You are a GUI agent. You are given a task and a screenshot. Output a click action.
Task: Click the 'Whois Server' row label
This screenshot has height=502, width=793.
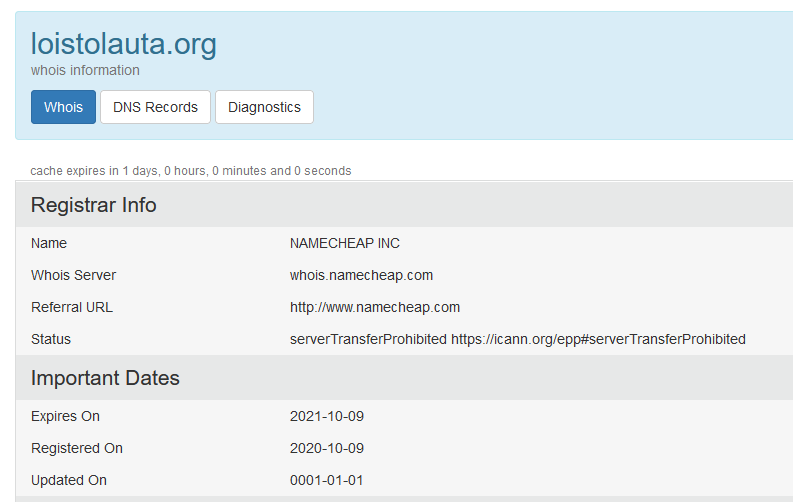[x=73, y=275]
